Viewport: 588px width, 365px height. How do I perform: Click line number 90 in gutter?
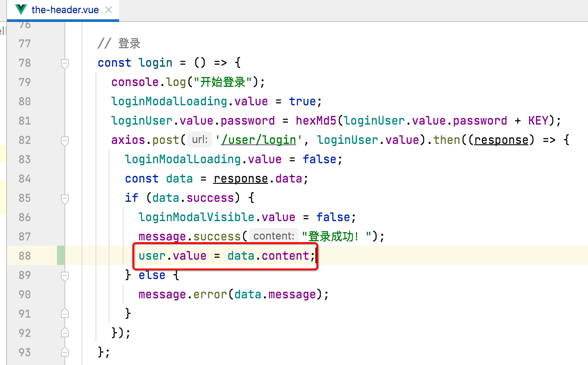(25, 294)
